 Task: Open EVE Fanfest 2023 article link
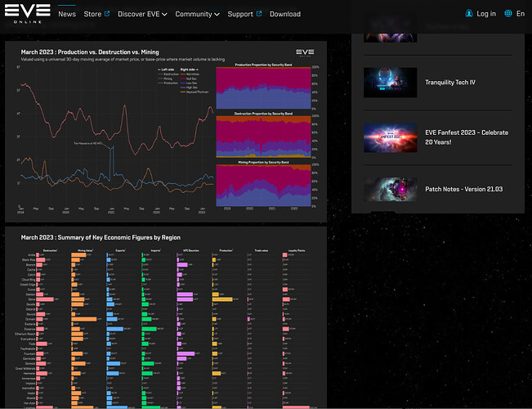click(x=467, y=137)
